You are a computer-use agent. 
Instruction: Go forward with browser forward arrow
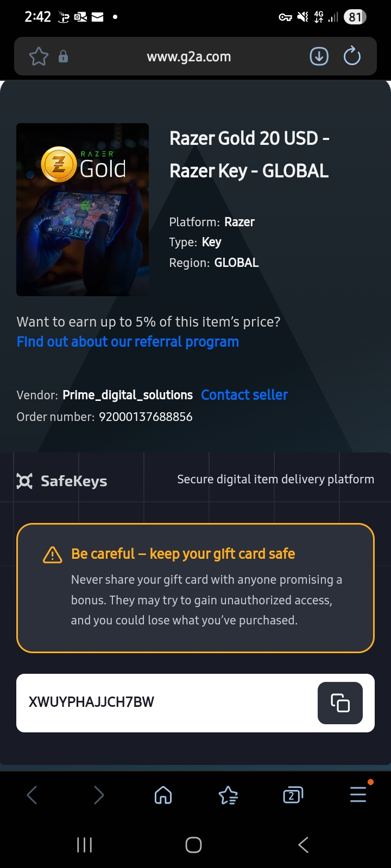click(98, 795)
